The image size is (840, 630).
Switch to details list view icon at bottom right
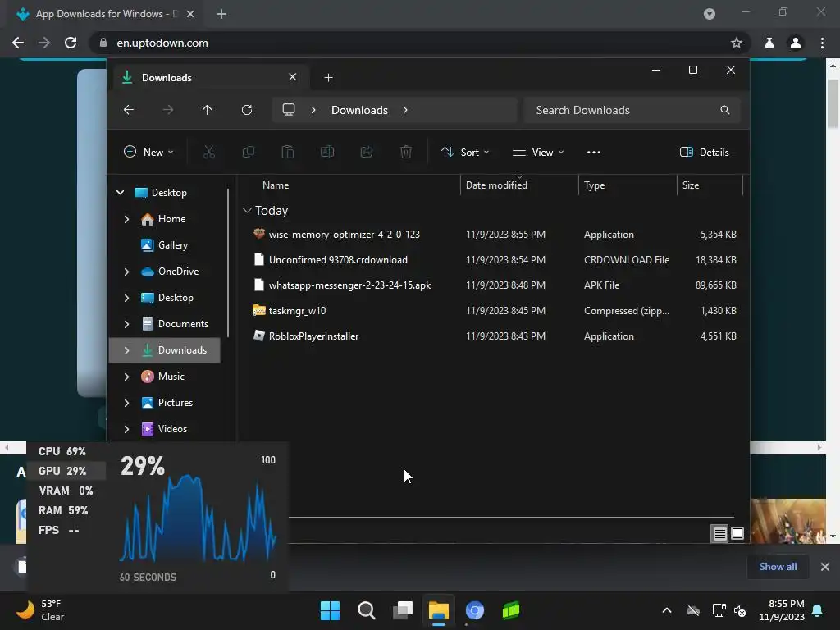[x=719, y=533]
